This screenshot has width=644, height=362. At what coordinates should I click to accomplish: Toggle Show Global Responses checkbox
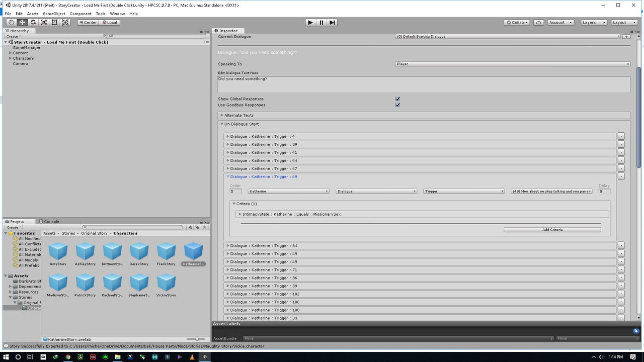(397, 99)
